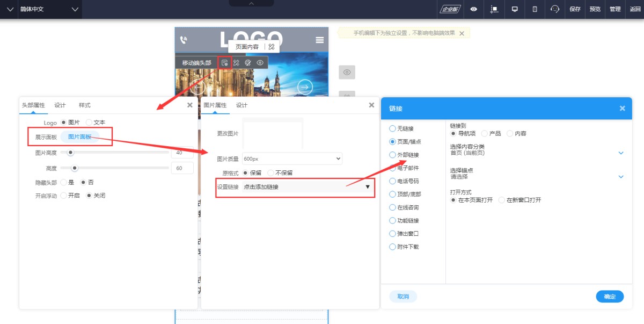Click the palette style icon in 移动端头部 toolbar
Viewport: 644px width, 324px height.
(x=248, y=63)
